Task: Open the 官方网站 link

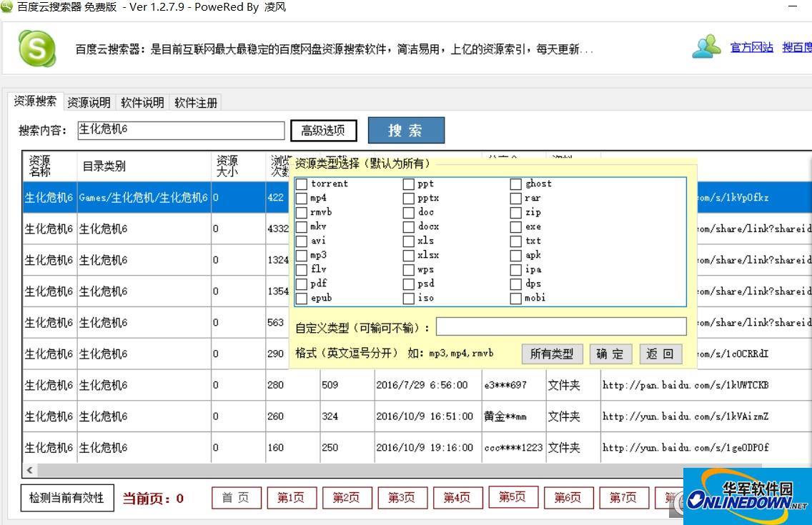Action: [751, 46]
